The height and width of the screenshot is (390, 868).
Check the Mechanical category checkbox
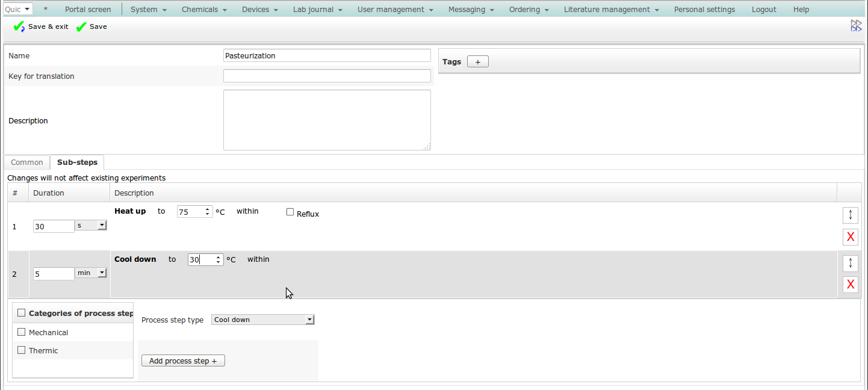click(22, 332)
